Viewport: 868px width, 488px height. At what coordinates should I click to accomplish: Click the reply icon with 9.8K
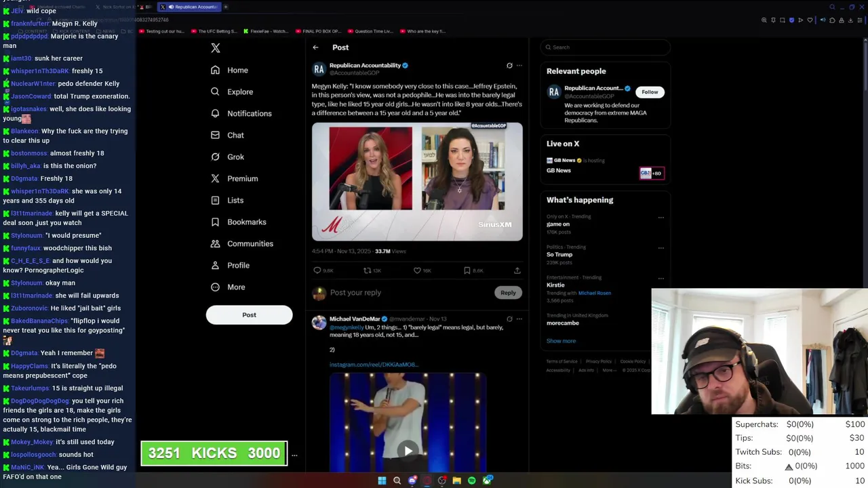pos(317,270)
